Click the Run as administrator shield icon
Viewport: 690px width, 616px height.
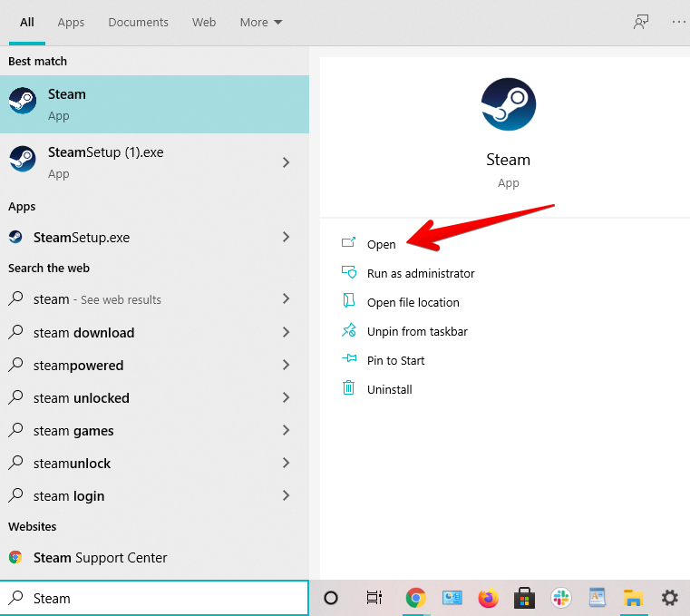pos(349,271)
